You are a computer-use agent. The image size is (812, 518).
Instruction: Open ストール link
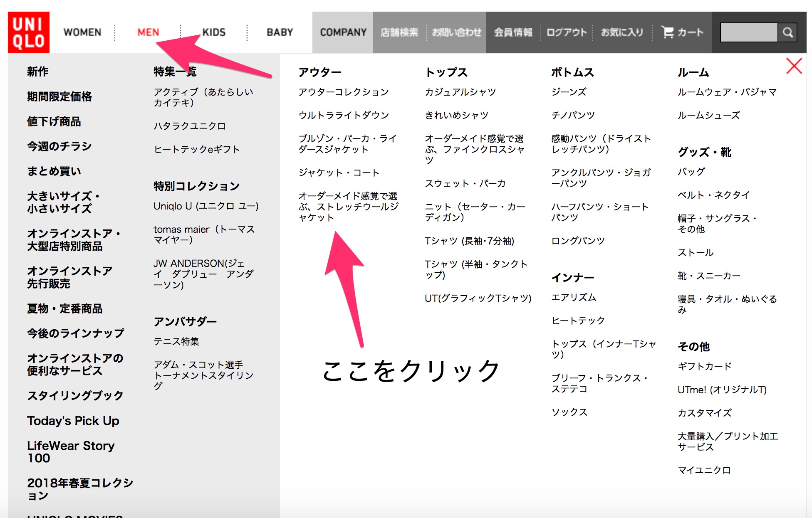point(696,252)
